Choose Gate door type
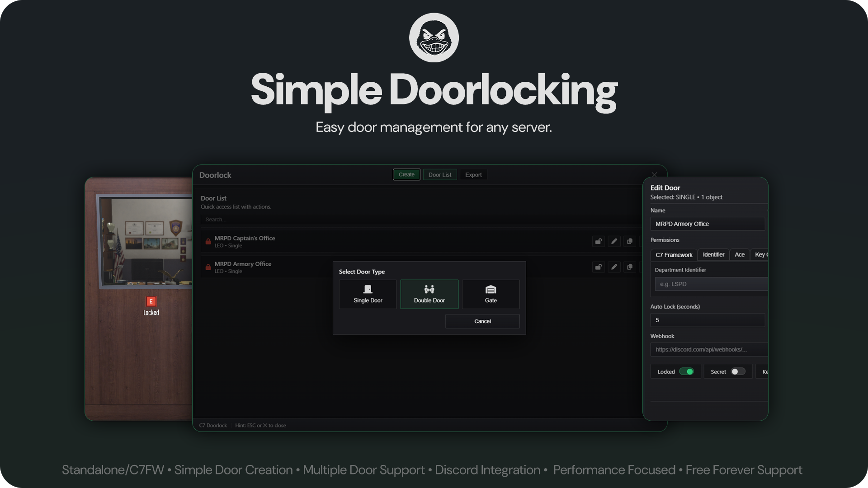Screen dimensions: 868x488 (491, 294)
